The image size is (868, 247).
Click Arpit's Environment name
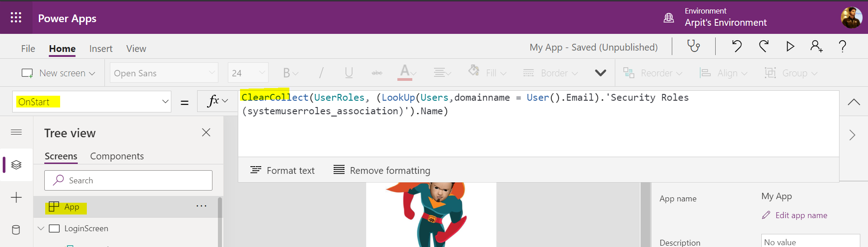pyautogui.click(x=725, y=23)
